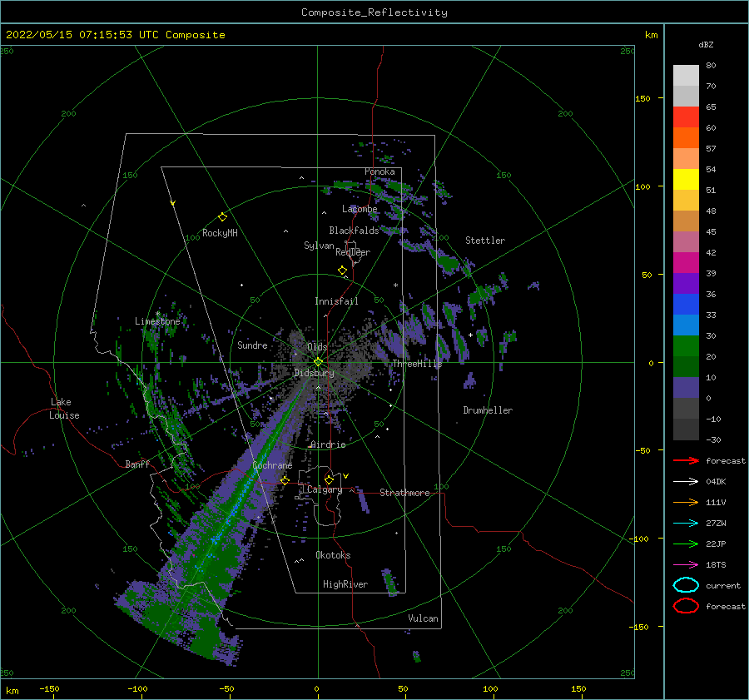
Task: Select the orange 60-57 dBZ swatch
Action: tap(686, 138)
